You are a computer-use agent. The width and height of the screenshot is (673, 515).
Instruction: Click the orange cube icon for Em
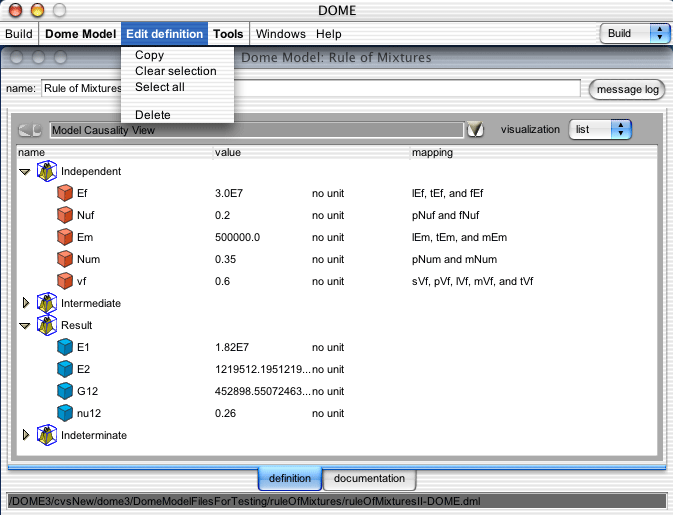[65, 237]
